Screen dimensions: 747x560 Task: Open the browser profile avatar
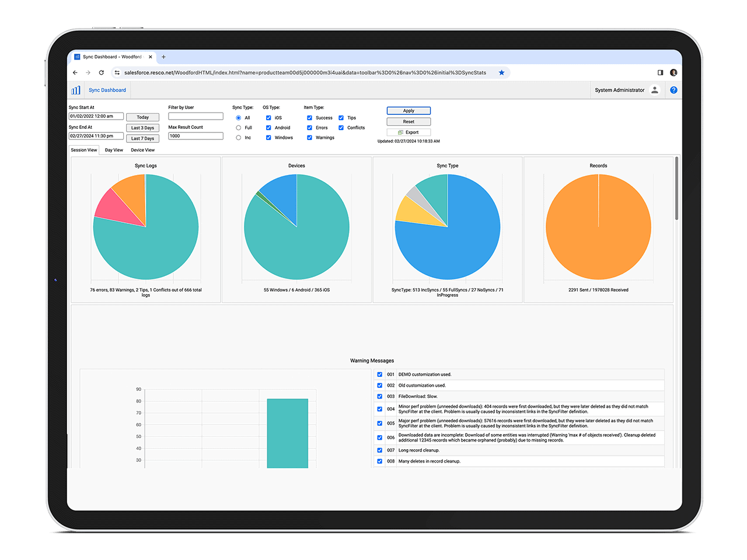(673, 73)
